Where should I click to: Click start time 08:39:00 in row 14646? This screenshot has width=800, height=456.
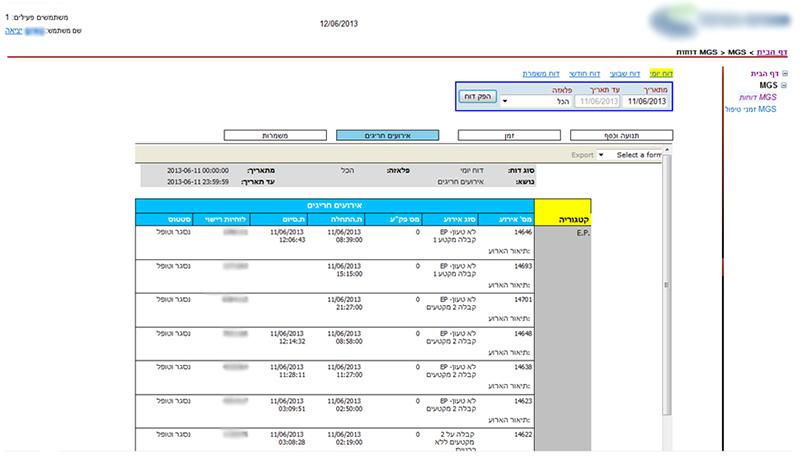[349, 240]
